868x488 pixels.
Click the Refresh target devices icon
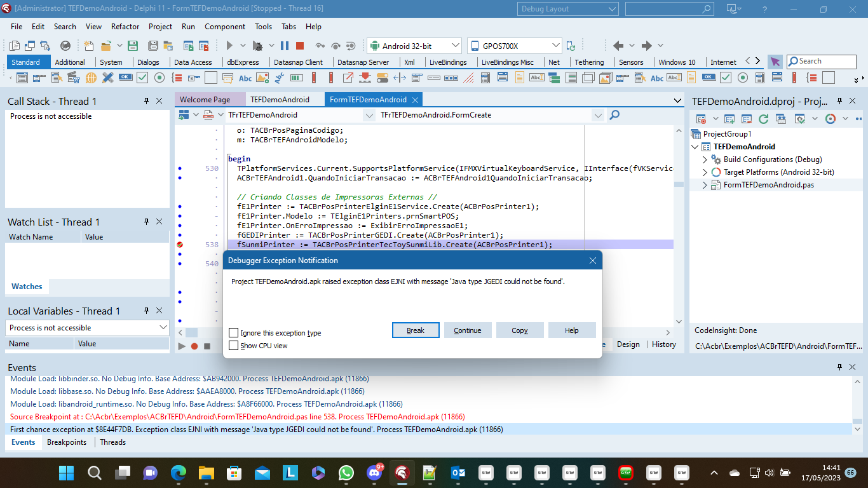571,46
